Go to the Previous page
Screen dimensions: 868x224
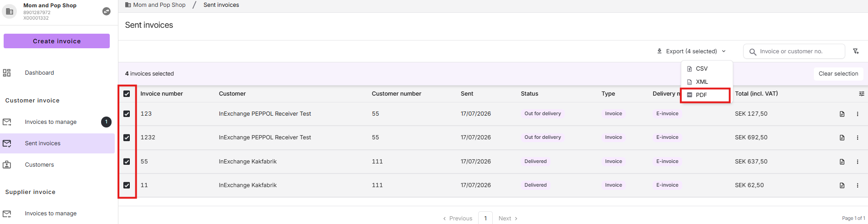(x=458, y=219)
